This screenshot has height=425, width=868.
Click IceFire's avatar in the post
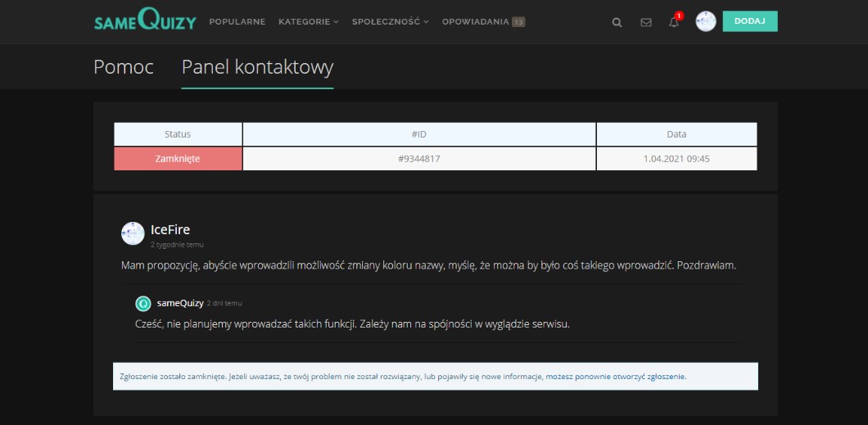(133, 233)
